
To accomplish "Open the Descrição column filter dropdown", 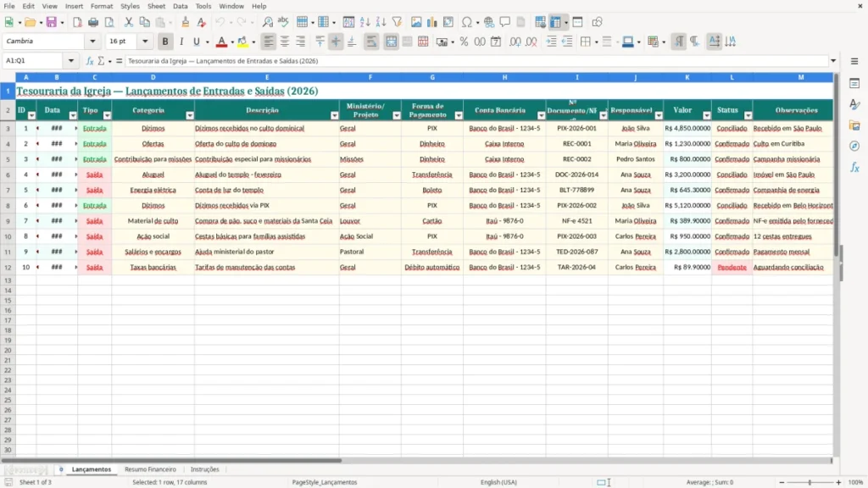I will 334,115.
